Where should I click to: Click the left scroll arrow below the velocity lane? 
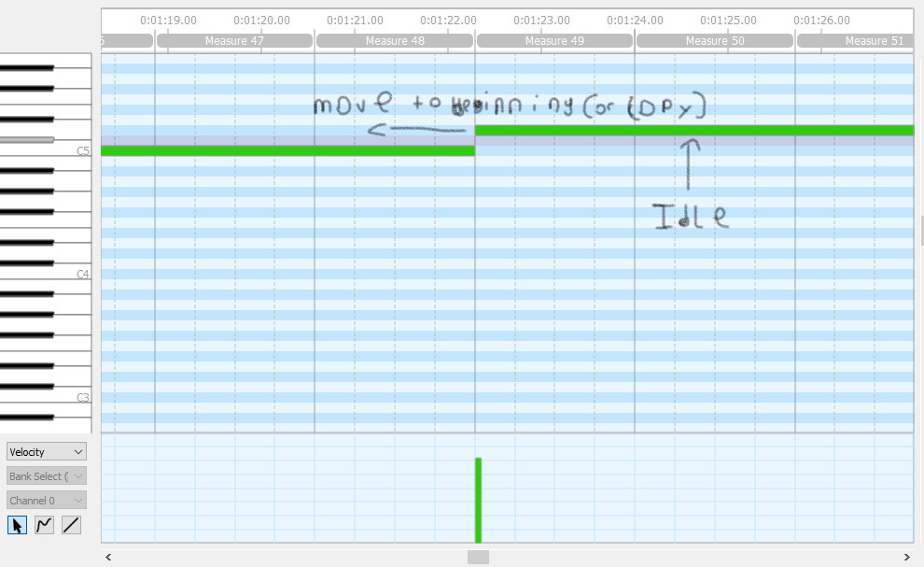click(108, 557)
